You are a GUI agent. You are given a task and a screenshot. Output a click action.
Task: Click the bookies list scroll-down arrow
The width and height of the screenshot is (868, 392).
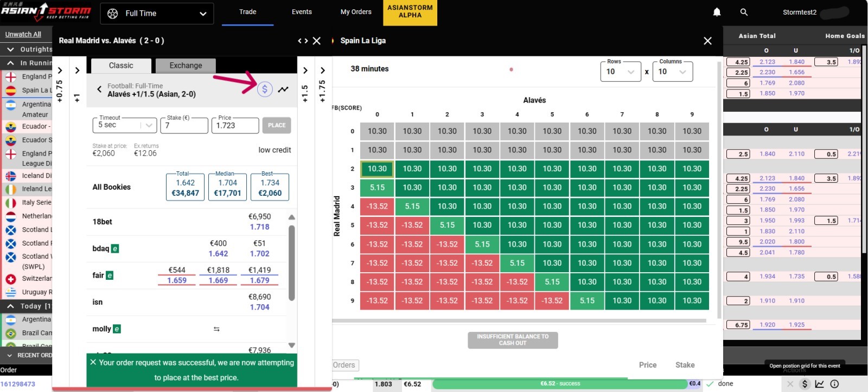291,345
